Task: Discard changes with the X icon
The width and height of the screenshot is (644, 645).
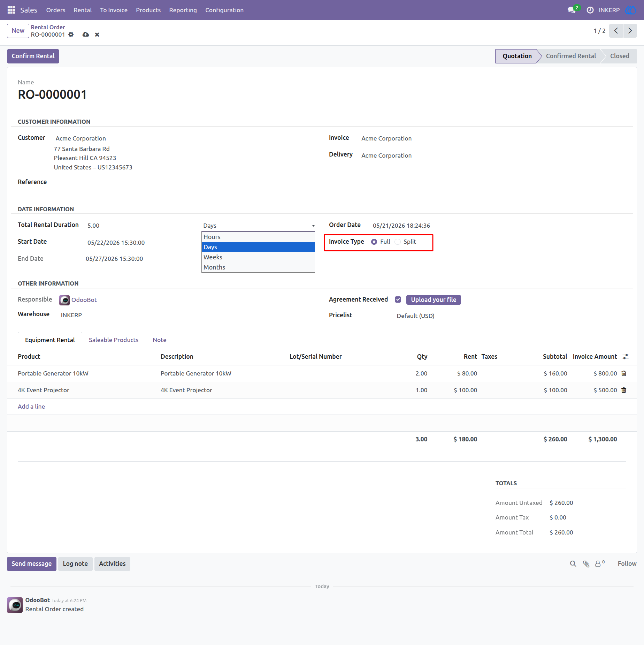Action: 97,35
